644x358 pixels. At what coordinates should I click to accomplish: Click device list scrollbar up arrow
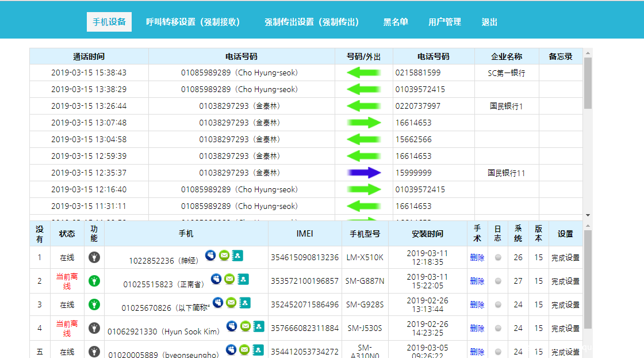tap(588, 226)
